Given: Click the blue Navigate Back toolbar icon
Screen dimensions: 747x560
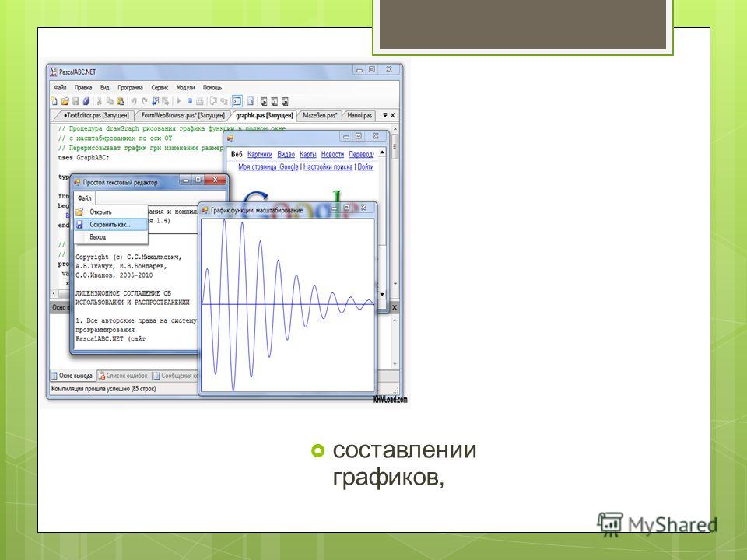Looking at the screenshot, I should [156, 101].
